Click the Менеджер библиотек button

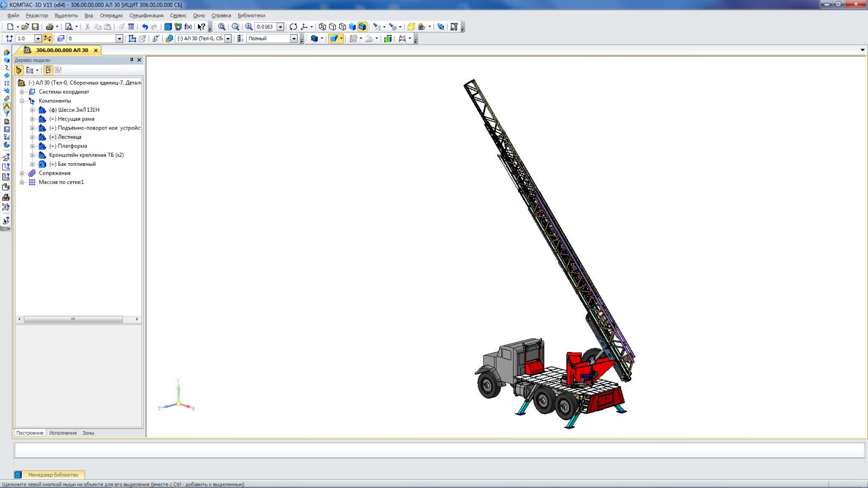pyautogui.click(x=53, y=475)
